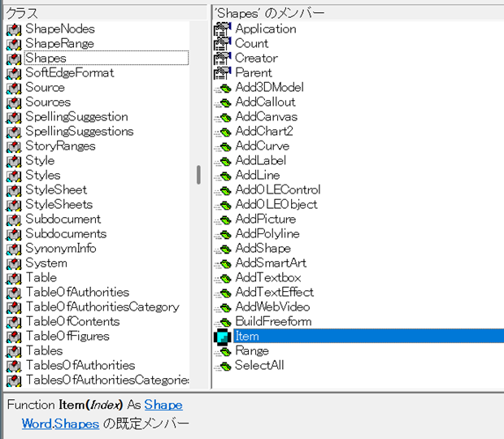Select the TablesOfAuthoritiesCategories class

[107, 380]
